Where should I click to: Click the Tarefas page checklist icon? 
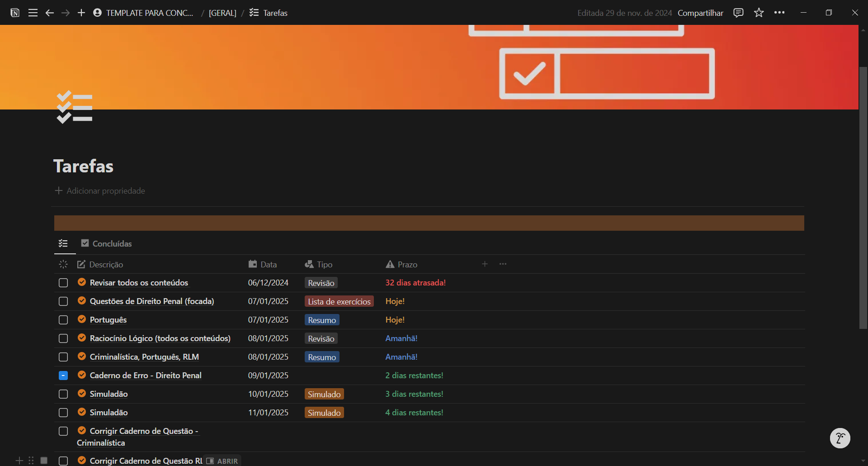pyautogui.click(x=75, y=107)
